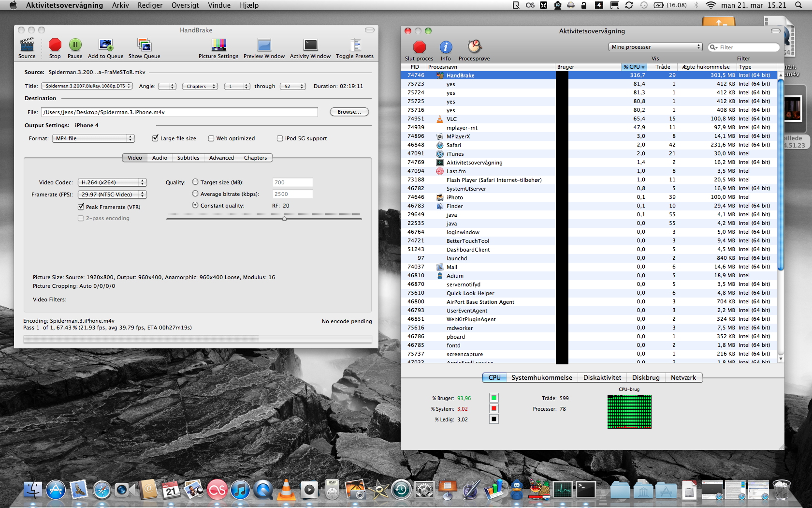Open end chapter dropdown showing 52
The height and width of the screenshot is (508, 812).
point(293,86)
